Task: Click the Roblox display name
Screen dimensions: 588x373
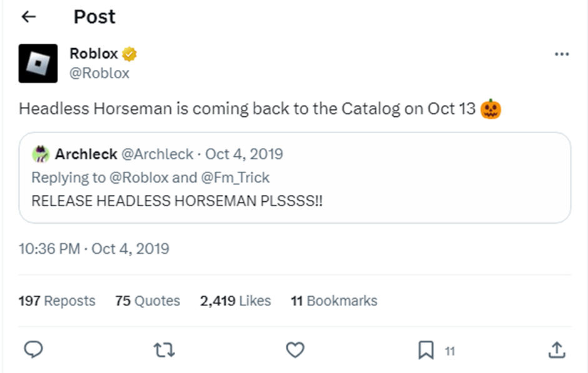Action: (93, 54)
